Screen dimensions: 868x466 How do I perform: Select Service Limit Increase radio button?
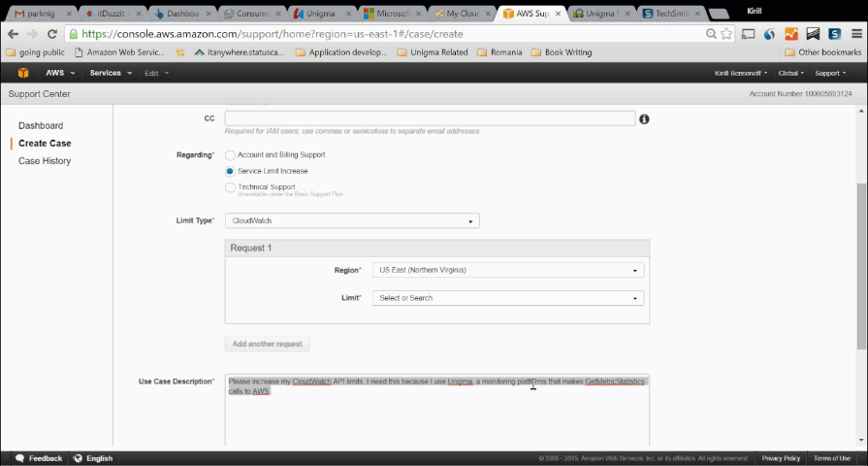230,171
